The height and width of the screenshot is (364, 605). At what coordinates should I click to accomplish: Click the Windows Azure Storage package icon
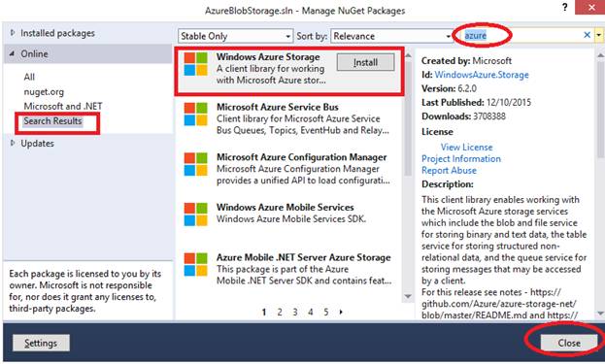195,64
